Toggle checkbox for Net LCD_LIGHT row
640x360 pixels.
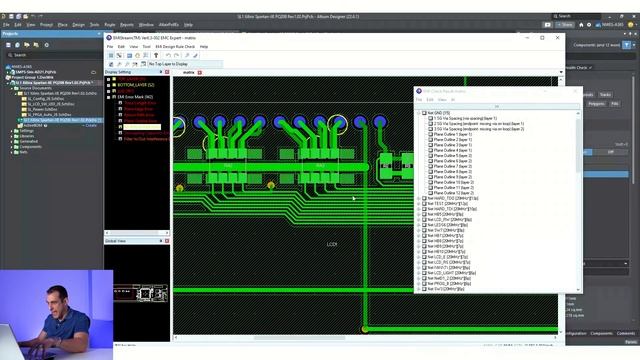[x=424, y=273]
